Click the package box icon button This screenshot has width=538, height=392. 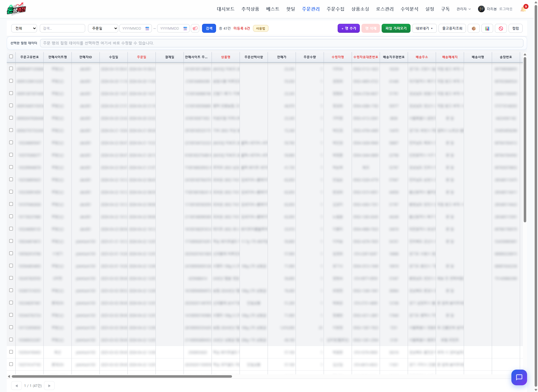tap(474, 28)
